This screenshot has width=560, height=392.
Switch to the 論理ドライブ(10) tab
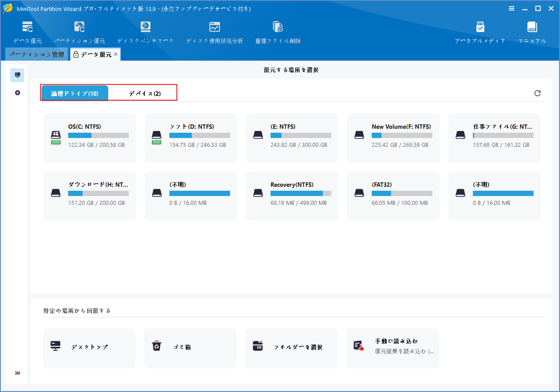coord(75,93)
